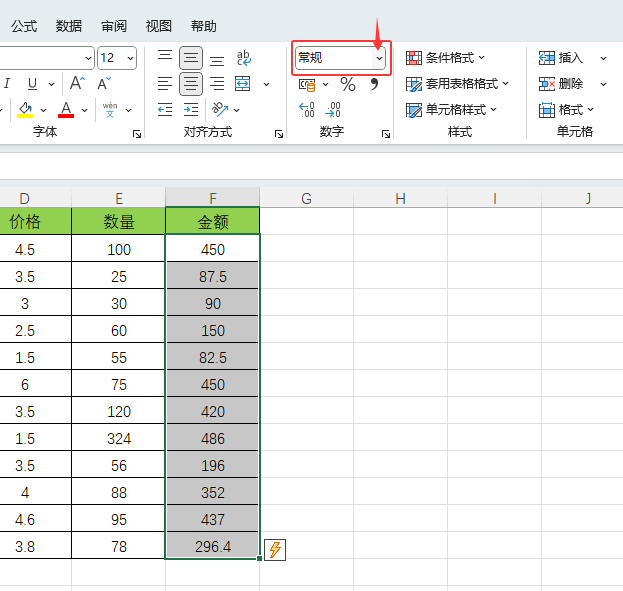
Task: Apply comma style icon
Action: point(374,84)
